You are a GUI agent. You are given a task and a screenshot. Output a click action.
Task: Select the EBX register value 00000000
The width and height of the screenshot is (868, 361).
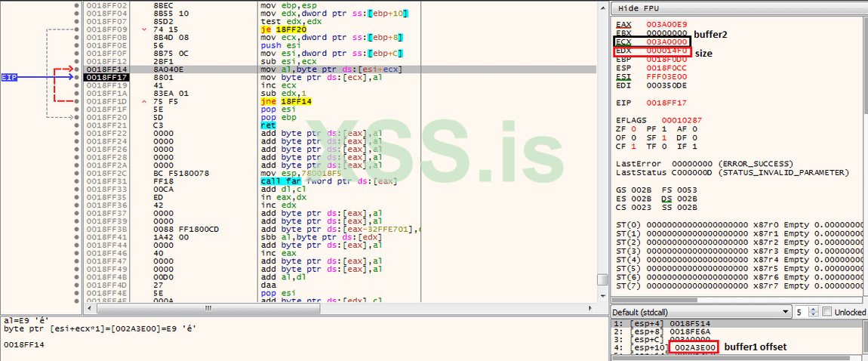667,32
